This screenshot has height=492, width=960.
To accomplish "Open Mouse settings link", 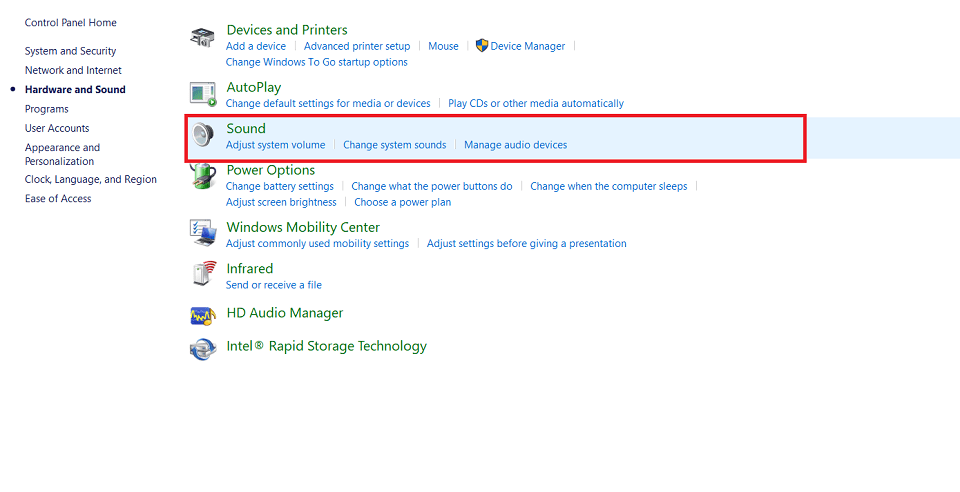I will [443, 46].
